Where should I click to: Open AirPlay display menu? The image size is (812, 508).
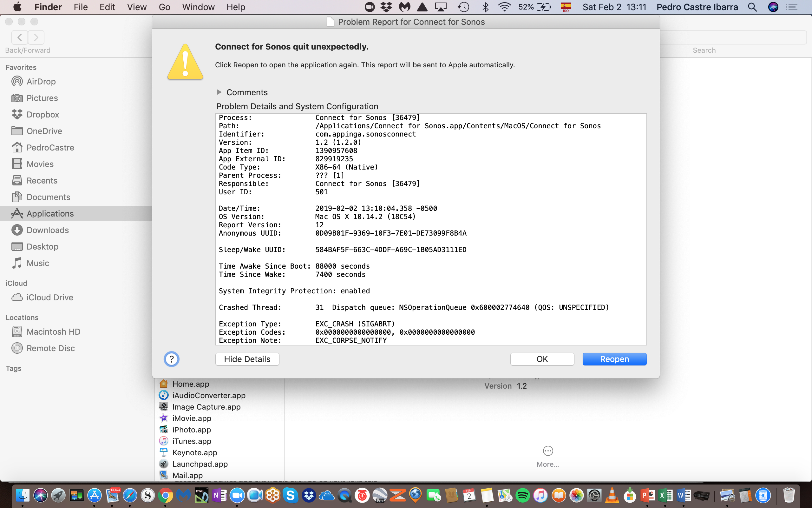(x=441, y=7)
